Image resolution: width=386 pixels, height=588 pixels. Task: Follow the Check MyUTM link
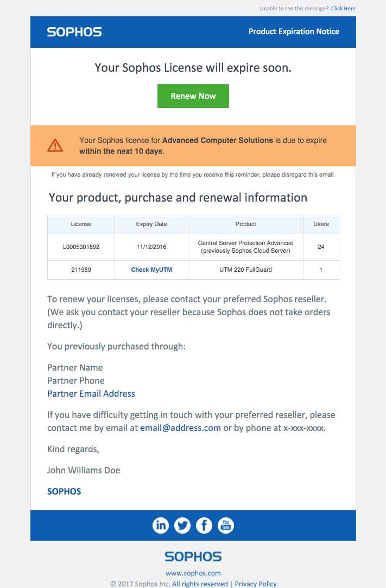click(x=151, y=270)
